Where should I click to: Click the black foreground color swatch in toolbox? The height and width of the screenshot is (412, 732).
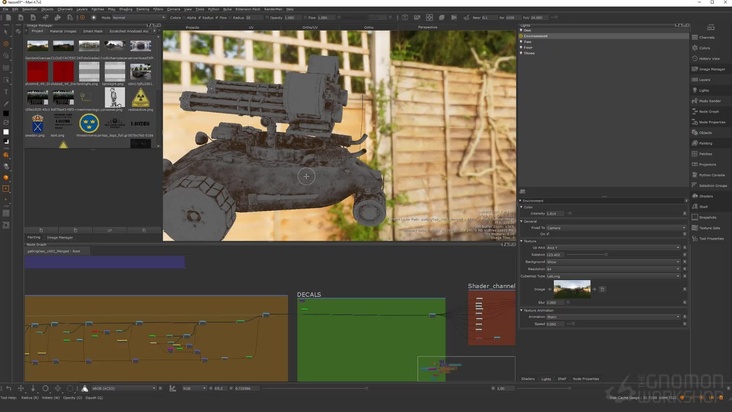point(6,113)
